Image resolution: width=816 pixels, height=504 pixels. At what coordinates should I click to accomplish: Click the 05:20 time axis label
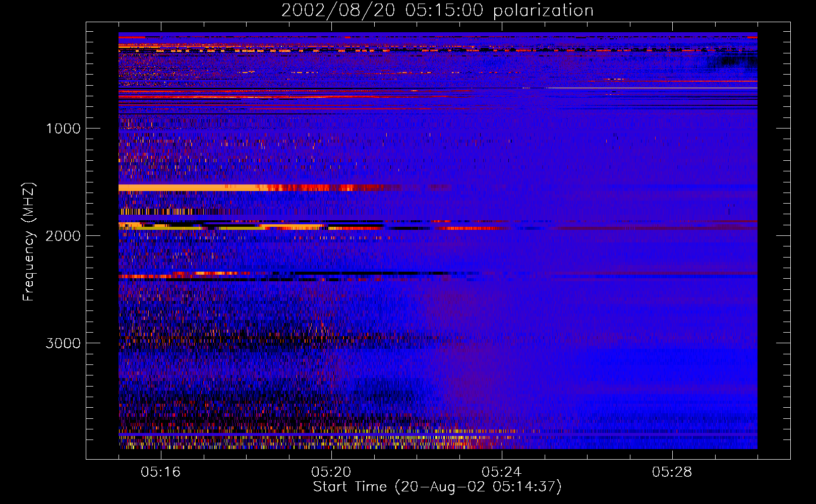pos(331,472)
